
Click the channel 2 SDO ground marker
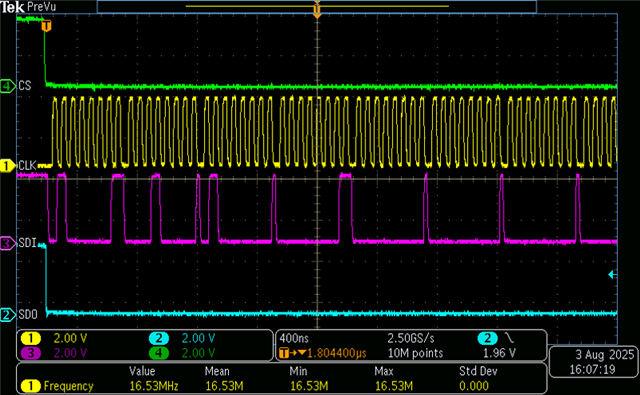pyautogui.click(x=7, y=315)
